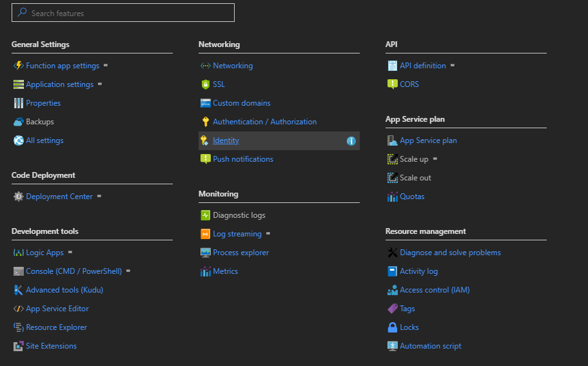Open the Console (CMD / PowerShell) link
The height and width of the screenshot is (366, 588).
point(73,271)
